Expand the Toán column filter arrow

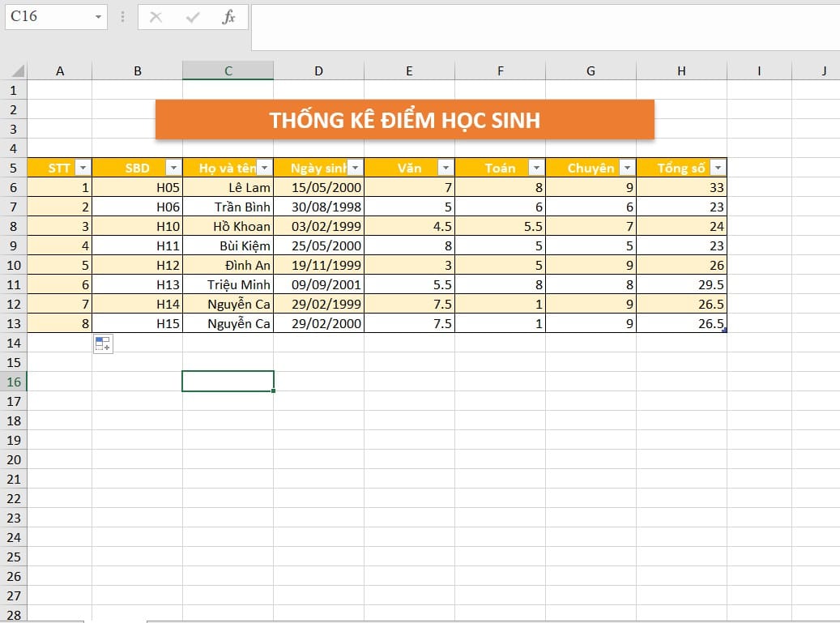(x=536, y=168)
